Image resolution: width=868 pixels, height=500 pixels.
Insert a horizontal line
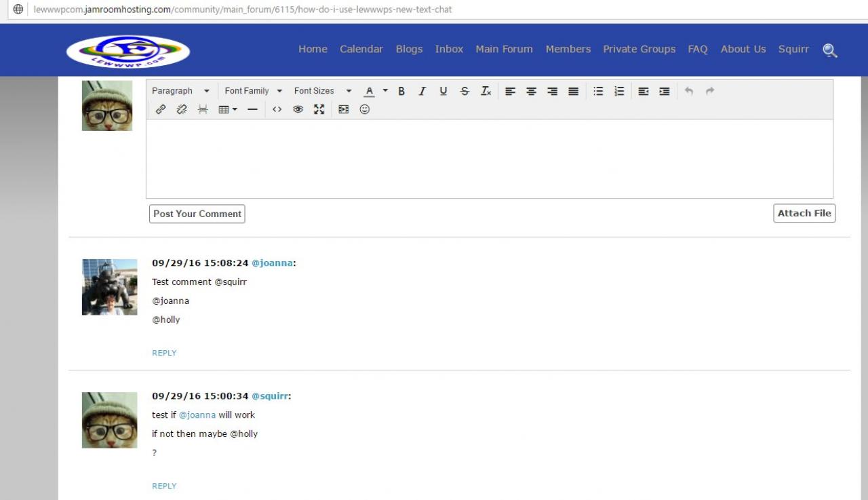(x=252, y=109)
